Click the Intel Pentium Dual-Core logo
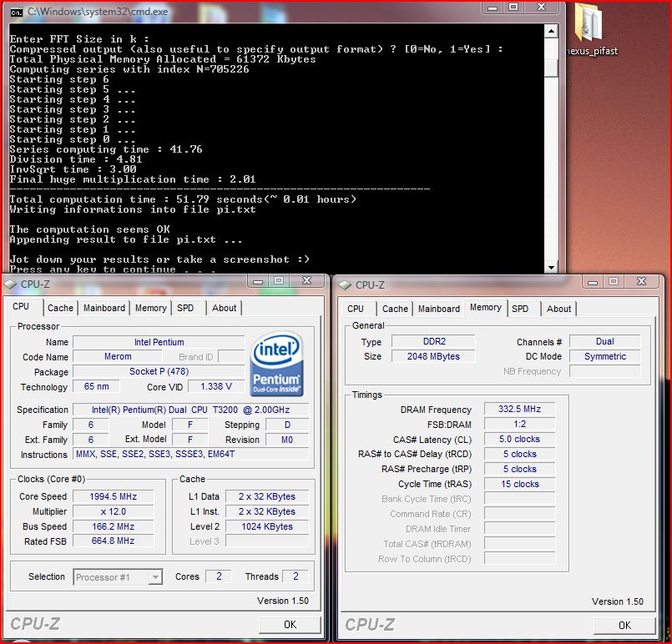 [x=277, y=364]
